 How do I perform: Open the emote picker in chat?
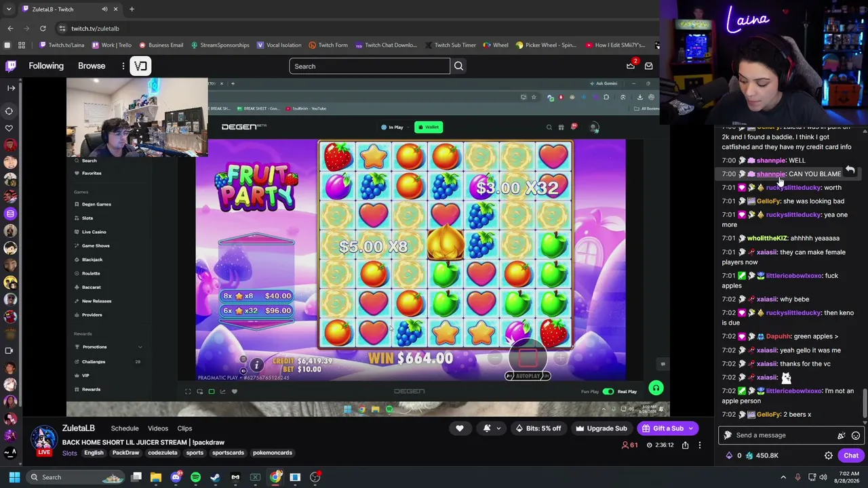[856, 436]
